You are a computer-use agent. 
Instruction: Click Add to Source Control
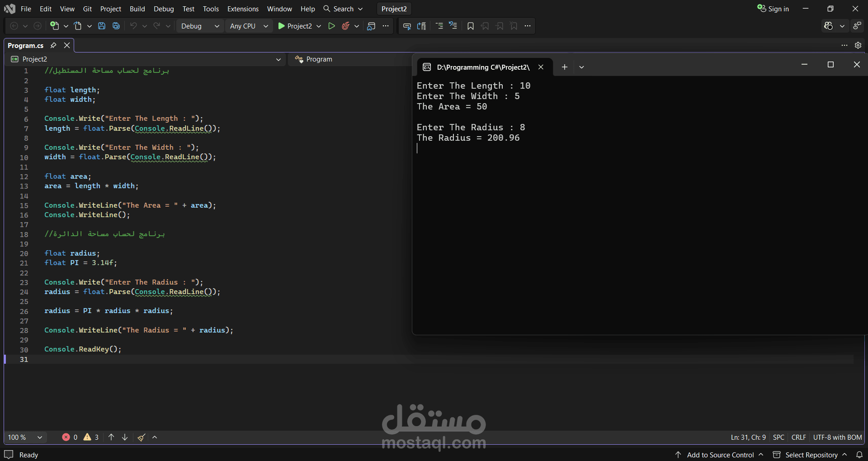719,455
